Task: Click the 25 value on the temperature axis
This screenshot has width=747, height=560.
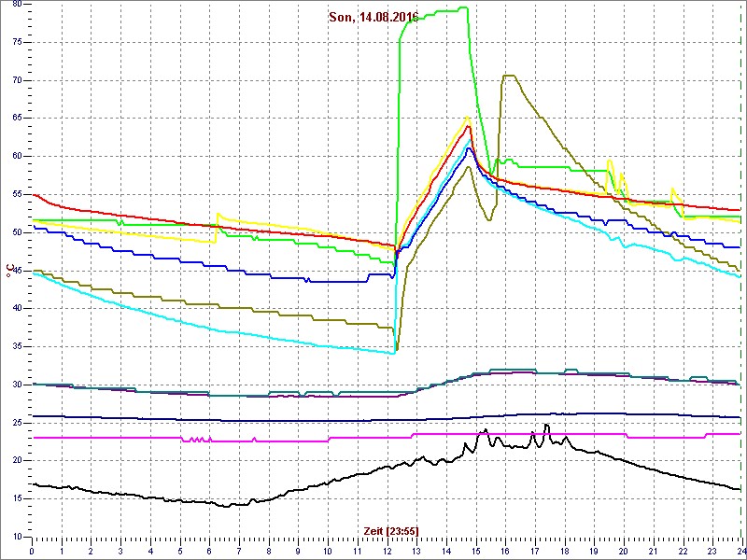Action: point(16,423)
